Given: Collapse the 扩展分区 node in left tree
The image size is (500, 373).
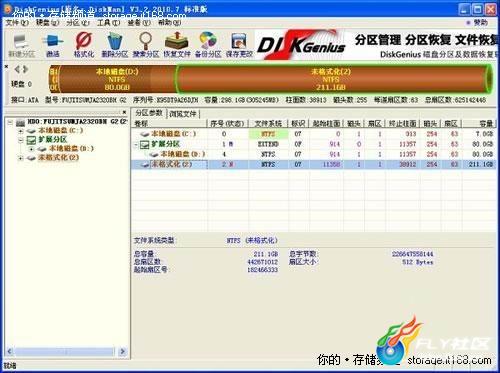Looking at the screenshot, I should tap(21, 140).
